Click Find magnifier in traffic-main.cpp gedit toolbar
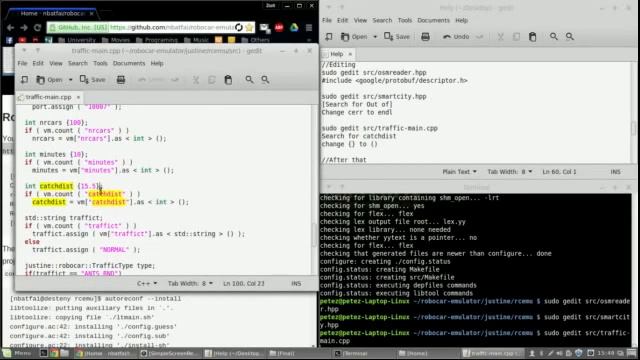This screenshot has width=640, height=360. [249, 80]
